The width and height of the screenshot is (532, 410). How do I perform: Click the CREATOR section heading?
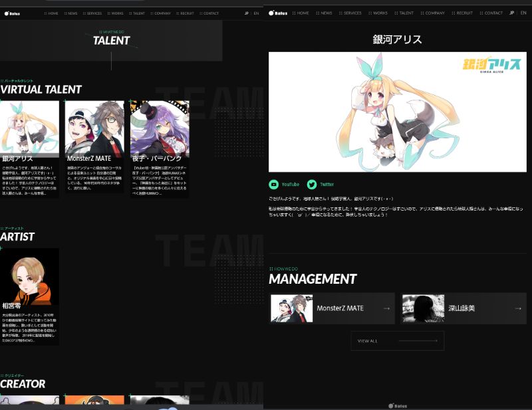click(x=23, y=384)
